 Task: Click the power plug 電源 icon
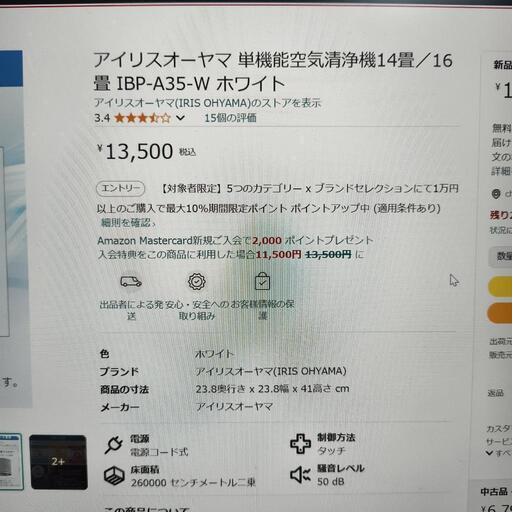pos(114,445)
